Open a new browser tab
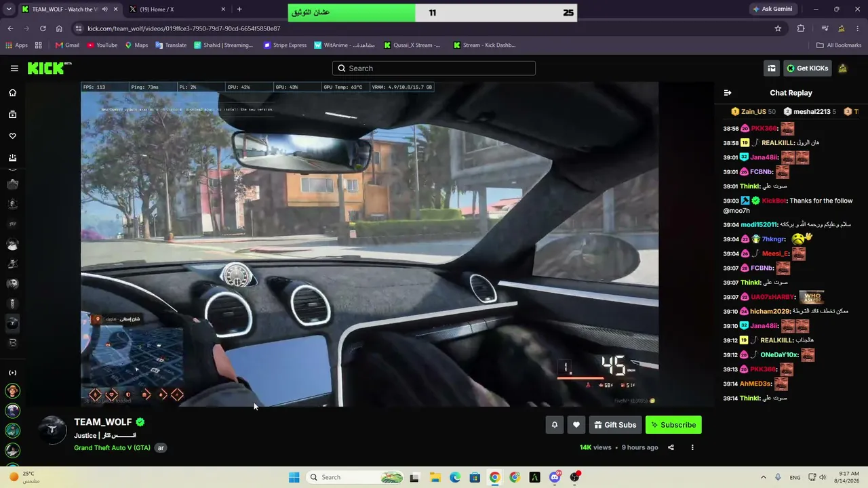This screenshot has height=488, width=868. click(239, 9)
